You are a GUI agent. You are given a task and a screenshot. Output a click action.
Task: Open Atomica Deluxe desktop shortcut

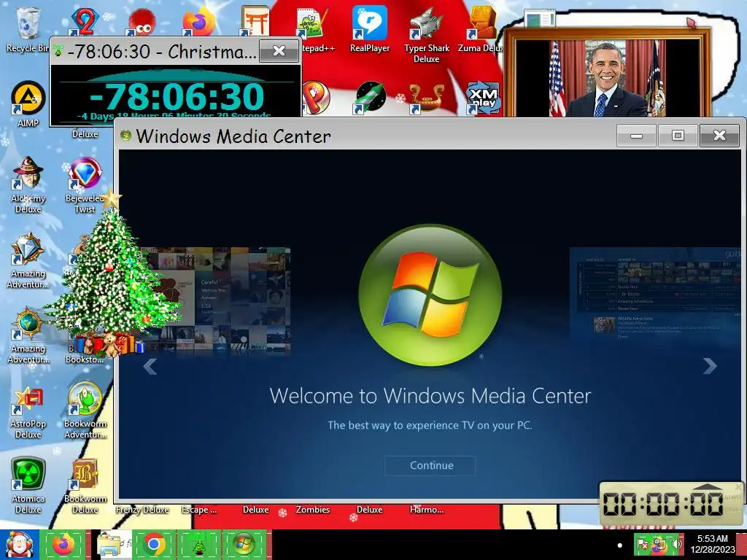point(28,486)
